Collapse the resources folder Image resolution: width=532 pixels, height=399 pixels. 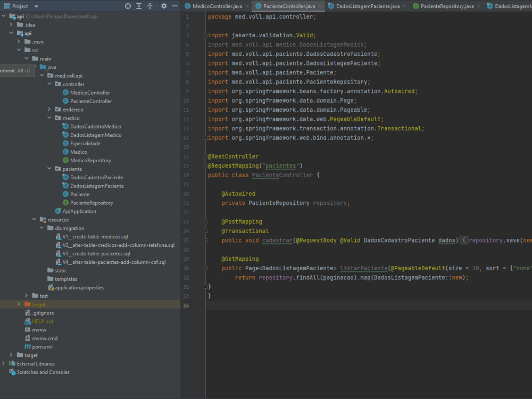(34, 220)
